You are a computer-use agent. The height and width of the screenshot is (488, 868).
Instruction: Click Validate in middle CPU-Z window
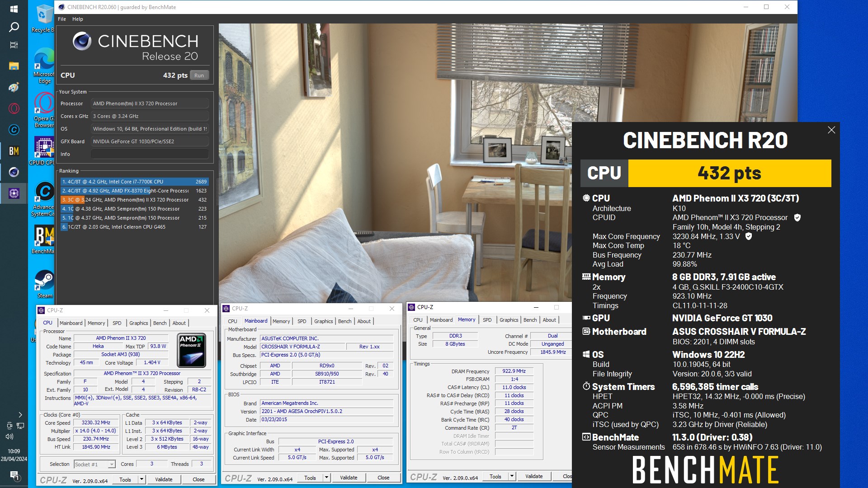[349, 478]
